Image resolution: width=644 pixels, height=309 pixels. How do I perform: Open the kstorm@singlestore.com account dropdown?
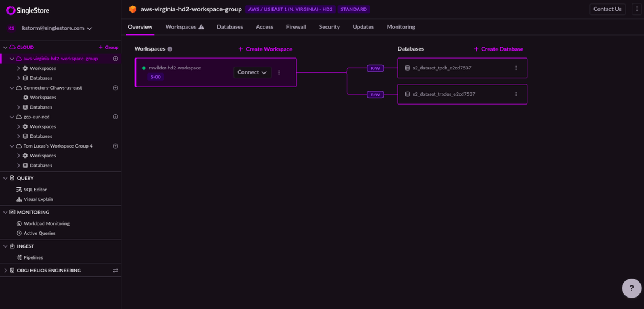pos(57,28)
